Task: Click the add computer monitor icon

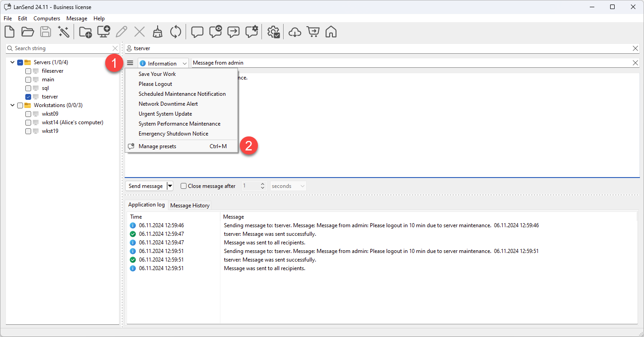Action: (104, 32)
